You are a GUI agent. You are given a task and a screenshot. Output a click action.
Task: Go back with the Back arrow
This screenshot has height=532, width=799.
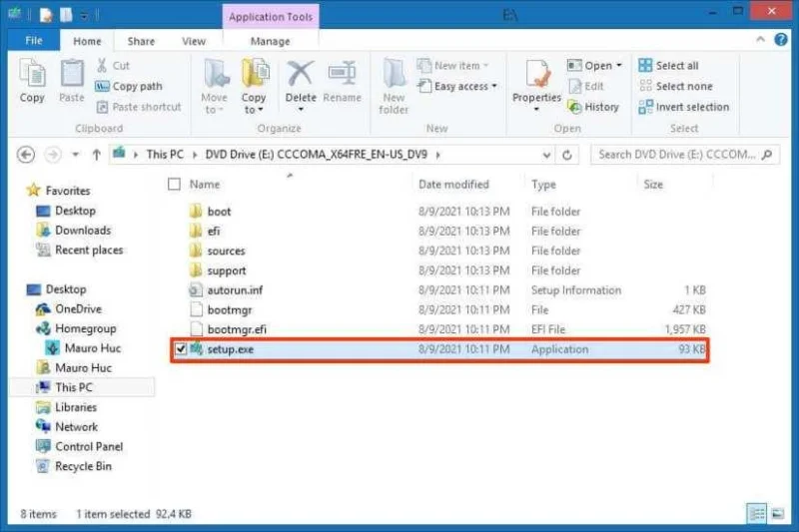click(x=26, y=155)
